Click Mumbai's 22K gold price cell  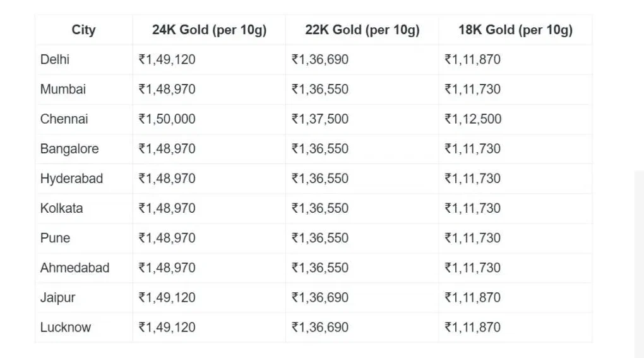pos(320,90)
